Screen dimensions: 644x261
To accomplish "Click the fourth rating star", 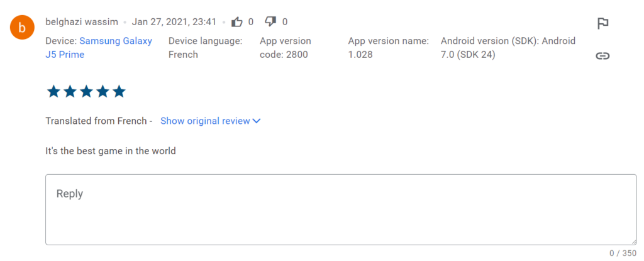I will 103,92.
